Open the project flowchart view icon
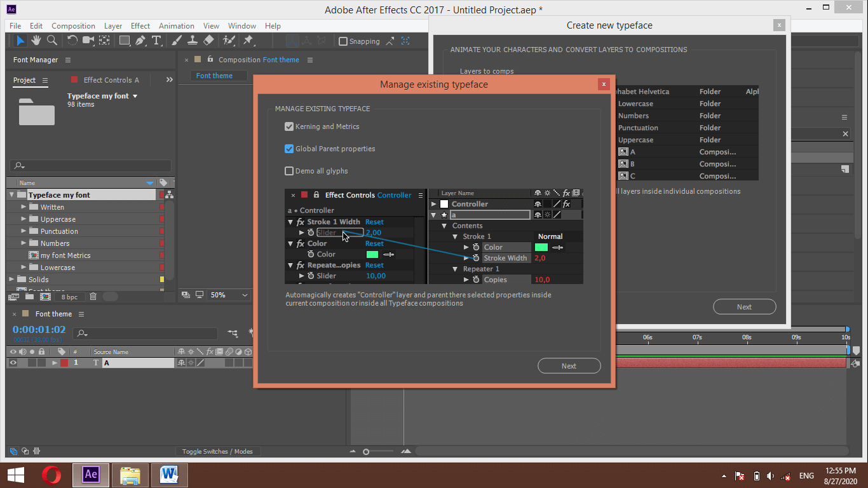Viewport: 868px width, 488px height. coord(169,195)
